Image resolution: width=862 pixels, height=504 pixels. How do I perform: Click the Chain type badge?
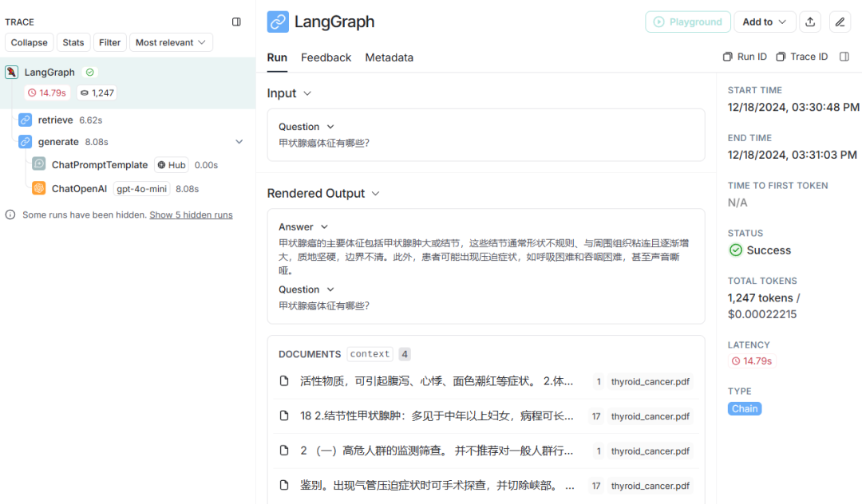[x=745, y=408]
